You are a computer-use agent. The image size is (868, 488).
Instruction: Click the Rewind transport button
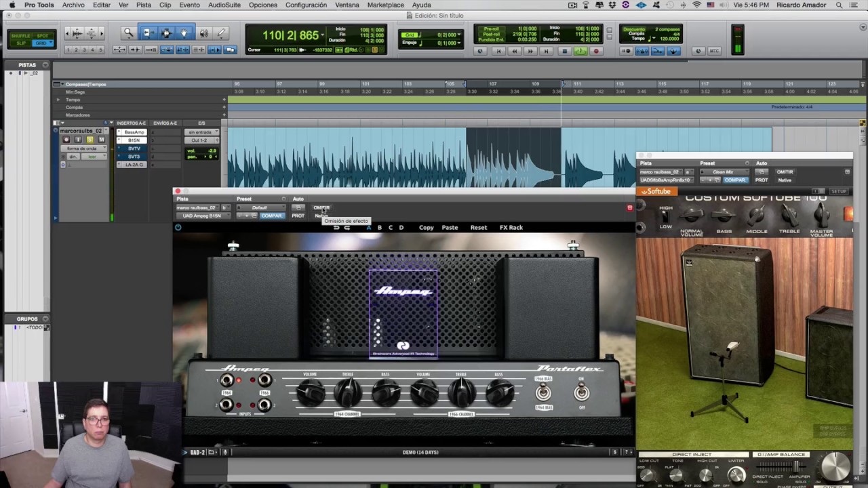514,51
